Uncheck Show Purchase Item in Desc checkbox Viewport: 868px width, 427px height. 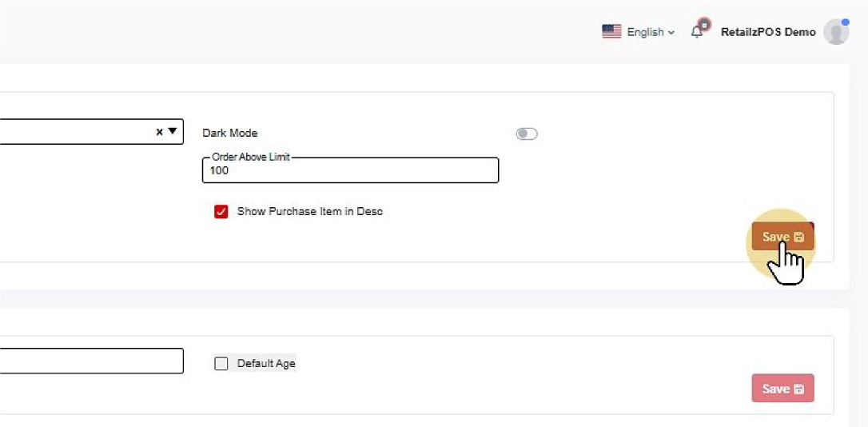point(221,212)
